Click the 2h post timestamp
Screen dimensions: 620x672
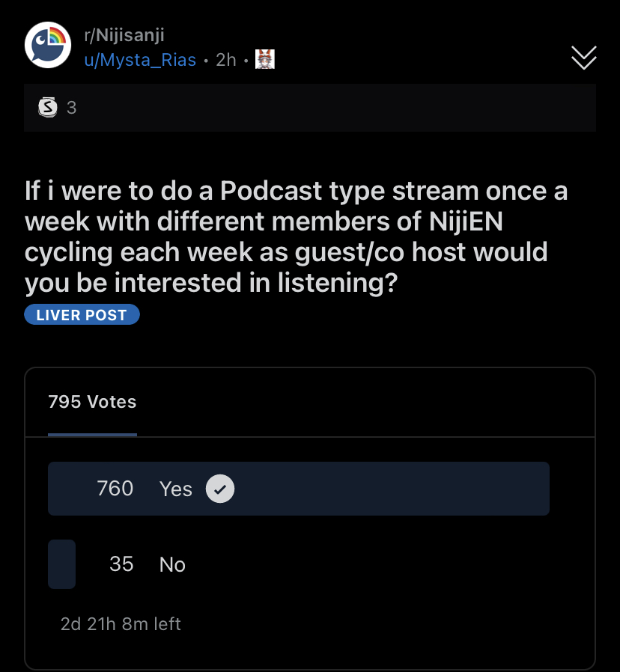coord(225,60)
